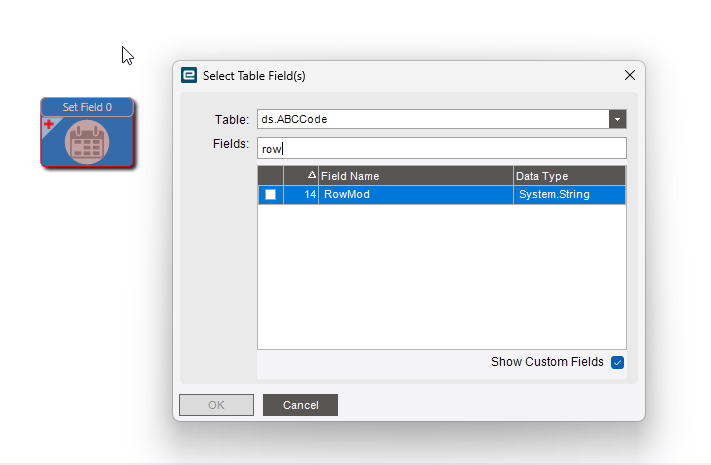Select the System.String data type cell

[569, 195]
